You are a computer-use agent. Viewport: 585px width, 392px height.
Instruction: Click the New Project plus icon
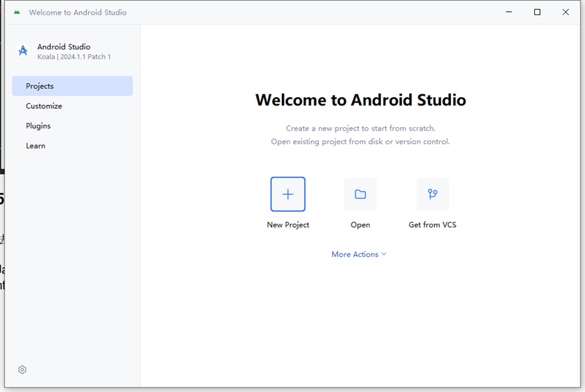point(288,194)
